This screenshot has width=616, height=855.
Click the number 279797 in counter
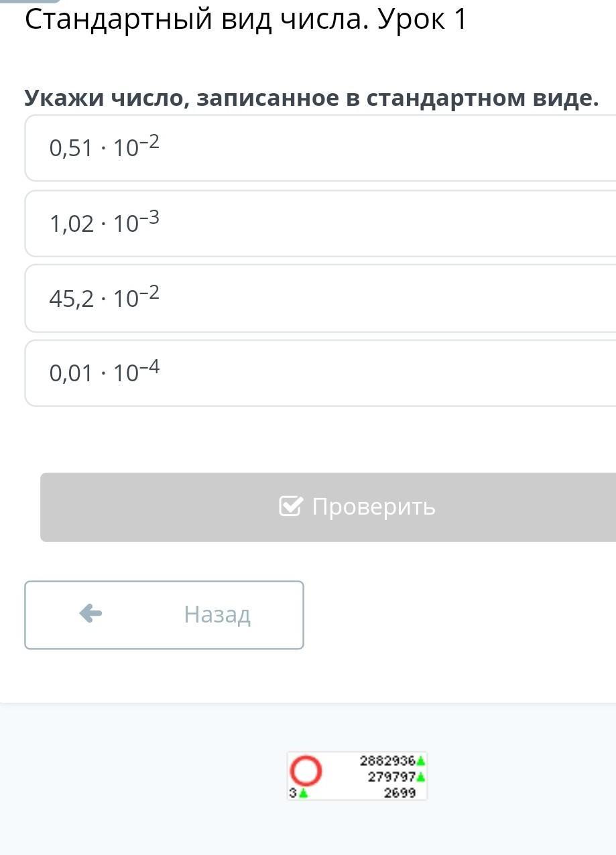click(391, 777)
